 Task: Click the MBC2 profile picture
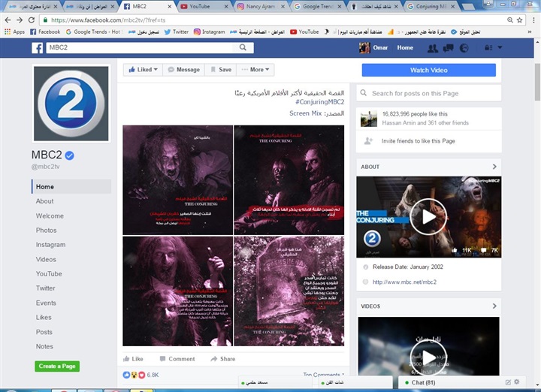coord(71,104)
